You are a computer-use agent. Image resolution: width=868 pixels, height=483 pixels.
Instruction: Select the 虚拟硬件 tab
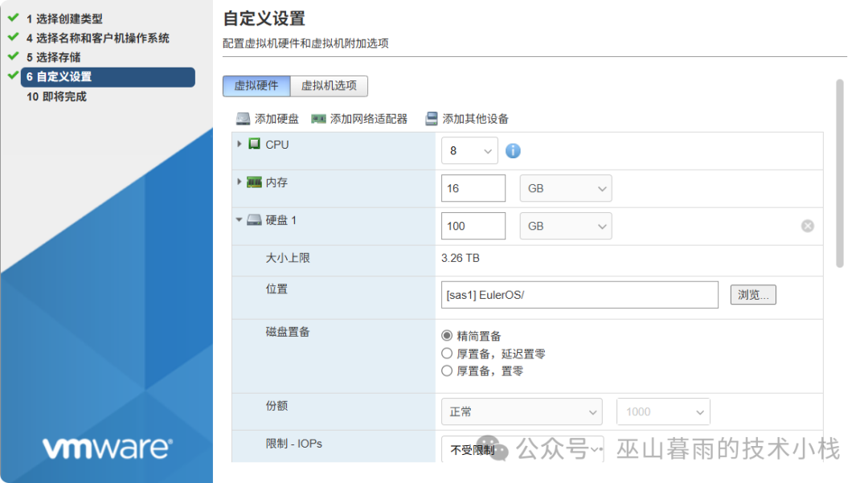point(256,85)
